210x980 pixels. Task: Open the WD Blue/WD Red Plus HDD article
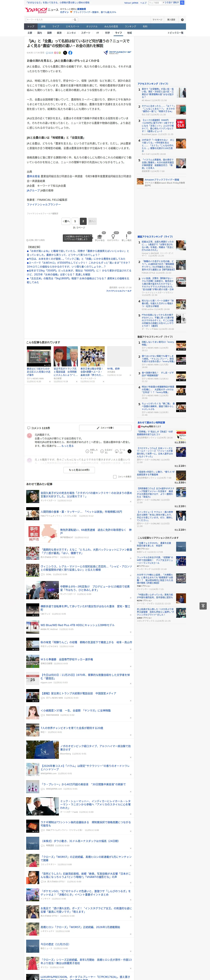[x=77, y=625]
